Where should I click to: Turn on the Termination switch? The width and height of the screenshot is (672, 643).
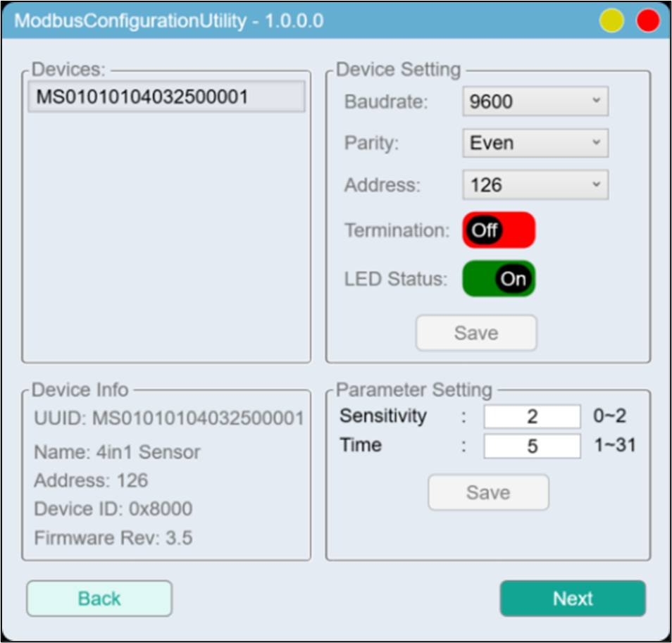499,230
